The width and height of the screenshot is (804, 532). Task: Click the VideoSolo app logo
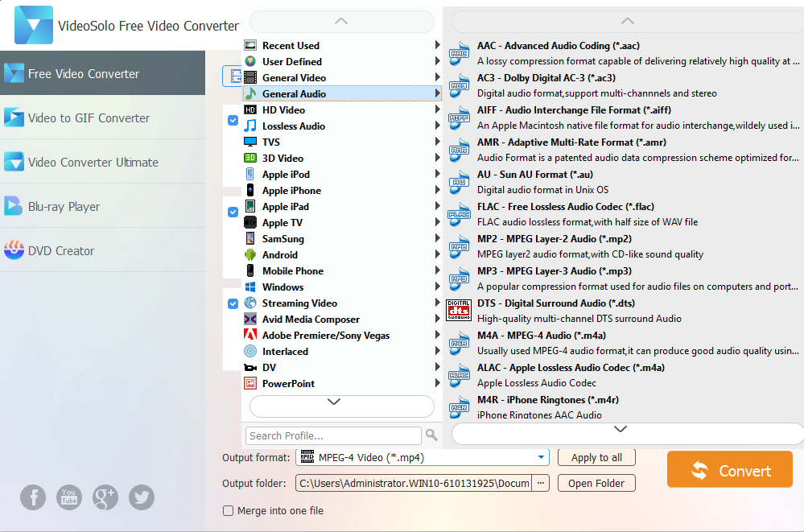(33, 25)
